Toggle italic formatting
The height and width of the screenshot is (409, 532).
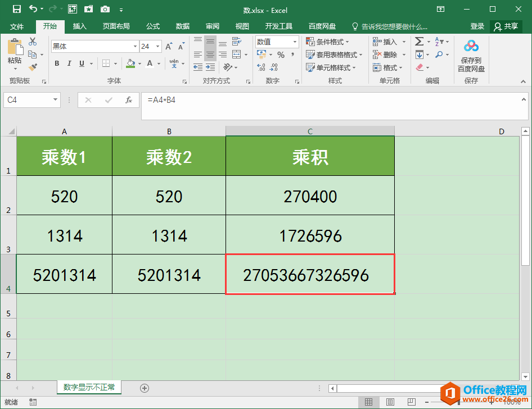tap(69, 63)
